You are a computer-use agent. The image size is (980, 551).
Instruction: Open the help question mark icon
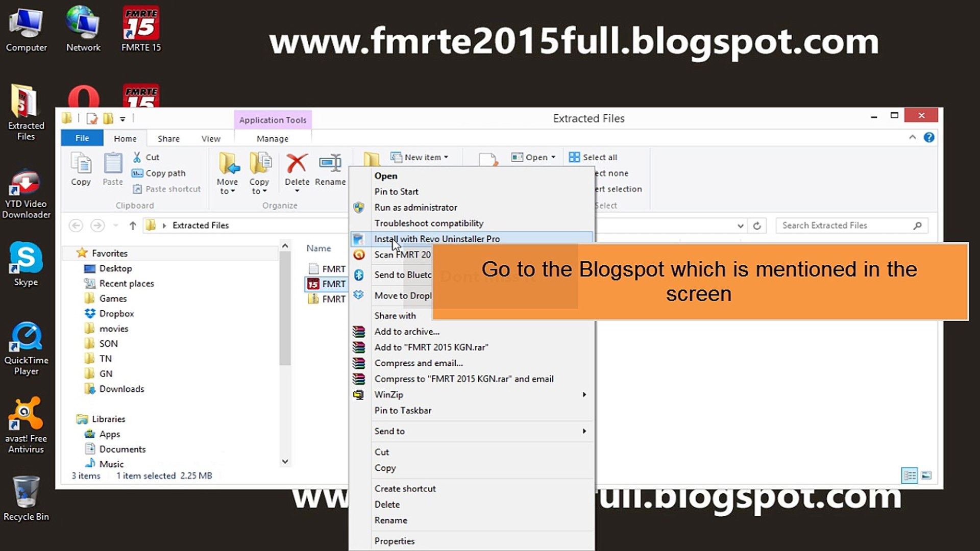click(x=929, y=137)
